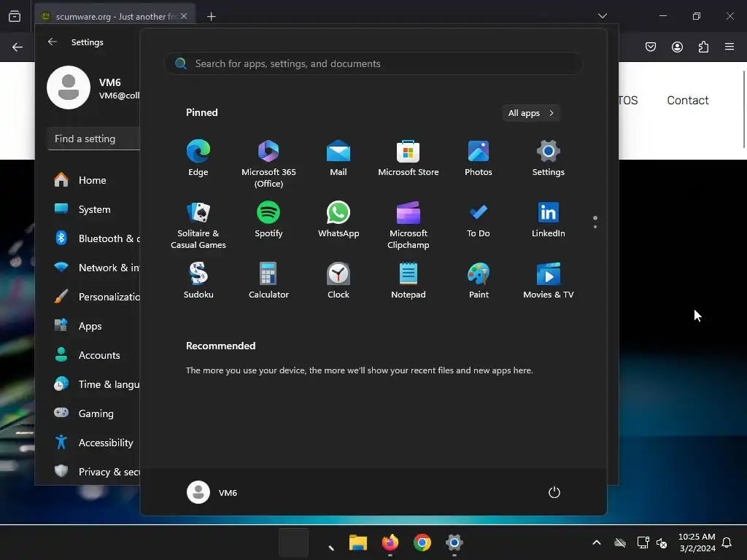This screenshot has height=560, width=747.
Task: Open Firefox extensions puzzle icon
Action: point(703,47)
